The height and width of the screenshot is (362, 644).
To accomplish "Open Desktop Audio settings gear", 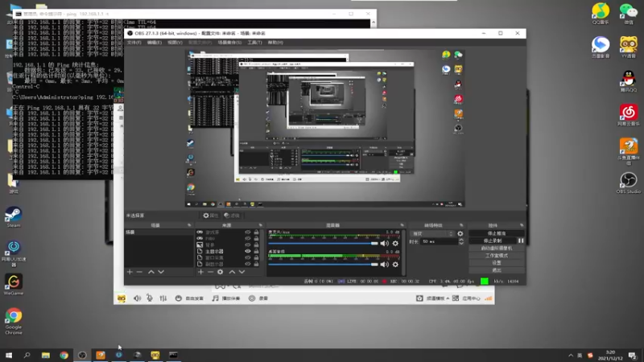I will [x=395, y=265].
